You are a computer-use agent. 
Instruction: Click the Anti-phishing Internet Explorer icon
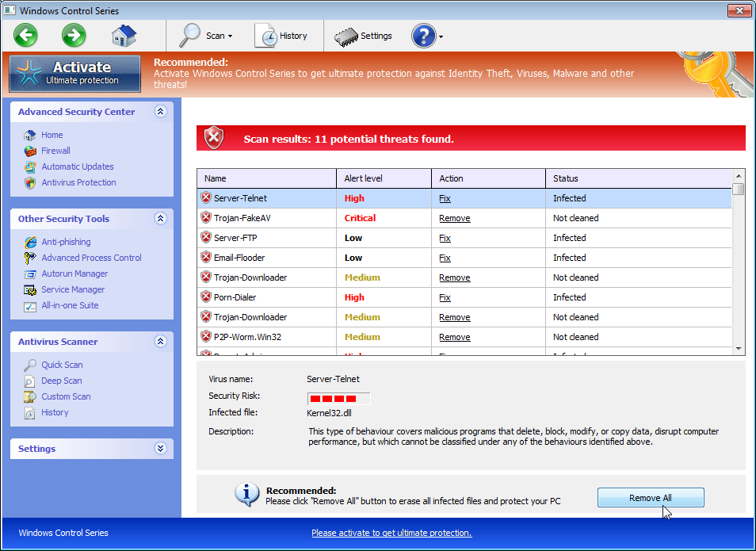coord(30,243)
